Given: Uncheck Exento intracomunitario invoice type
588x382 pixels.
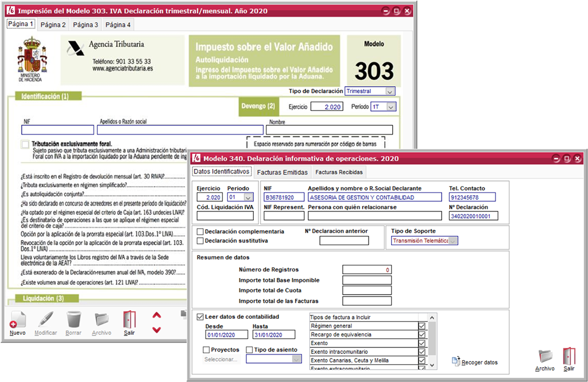Looking at the screenshot, I should click(x=422, y=352).
